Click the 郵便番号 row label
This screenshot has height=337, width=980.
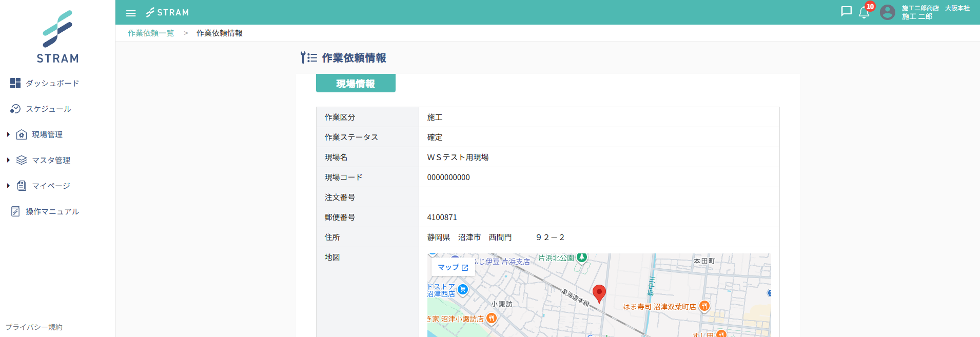[340, 217]
